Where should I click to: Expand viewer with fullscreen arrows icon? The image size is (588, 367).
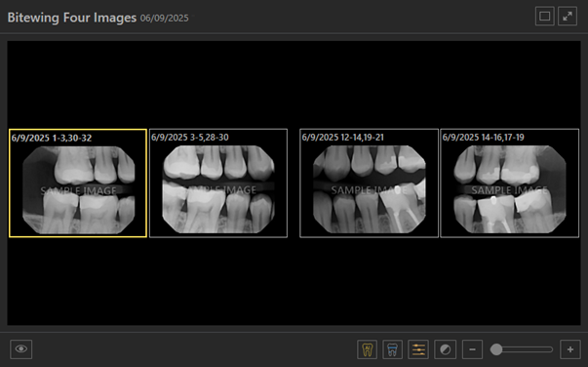[568, 17]
